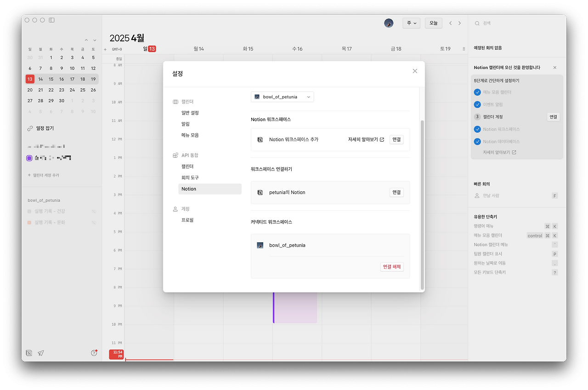Open 일반 설정 in settings sidebar

coord(190,113)
